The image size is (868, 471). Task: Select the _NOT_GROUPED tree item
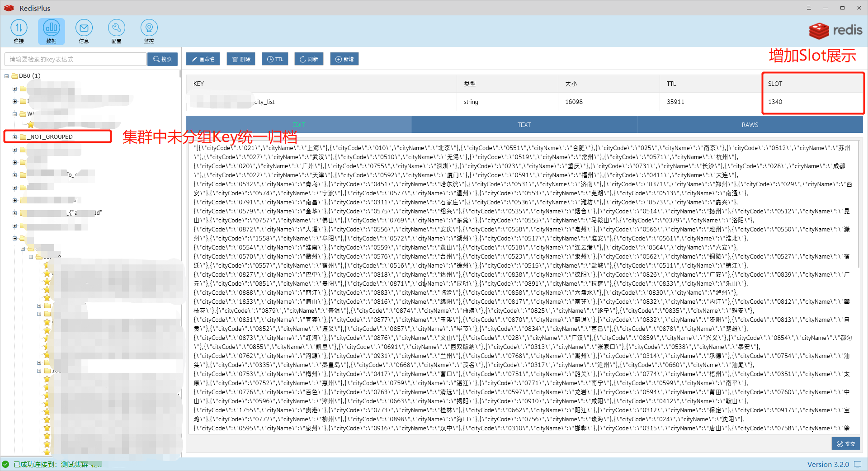[x=50, y=137]
